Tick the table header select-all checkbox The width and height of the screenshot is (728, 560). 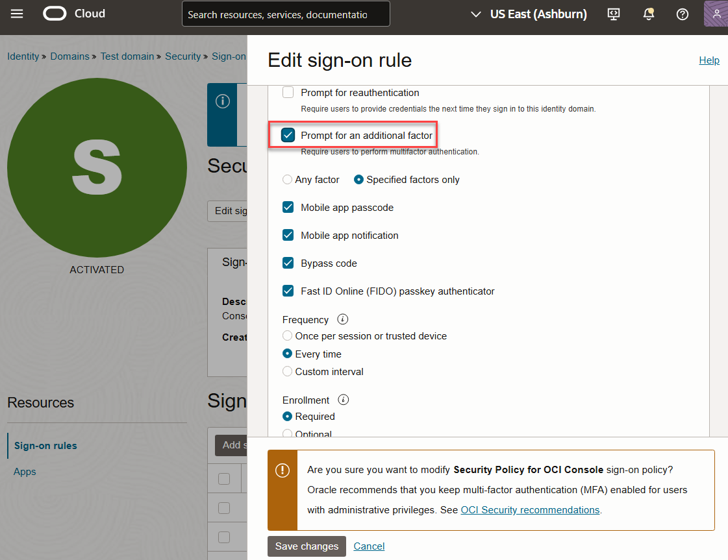click(224, 479)
